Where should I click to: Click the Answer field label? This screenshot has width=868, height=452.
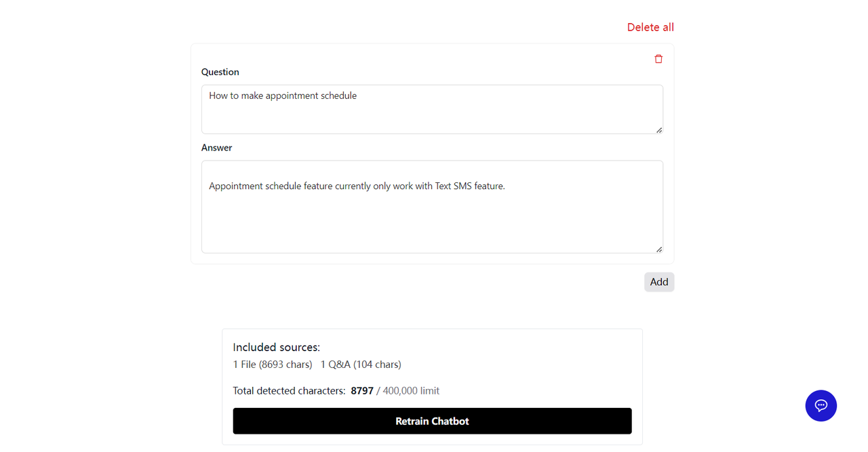coord(216,148)
